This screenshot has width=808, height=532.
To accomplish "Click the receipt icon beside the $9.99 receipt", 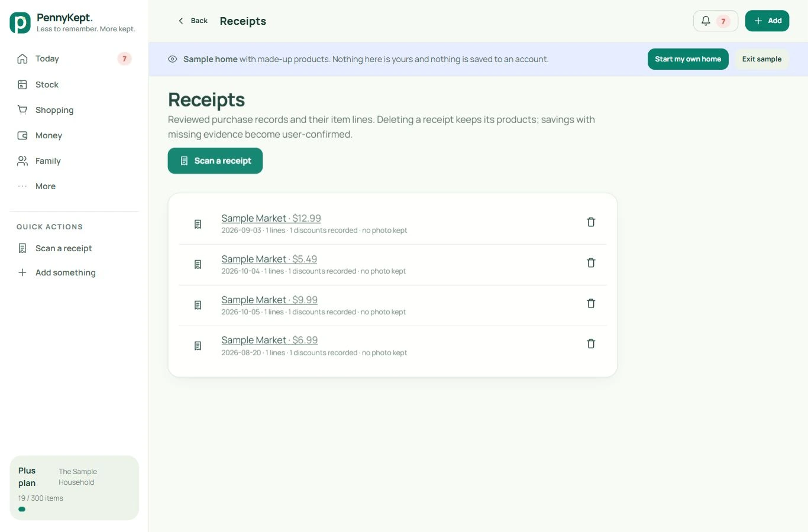I will pyautogui.click(x=198, y=305).
